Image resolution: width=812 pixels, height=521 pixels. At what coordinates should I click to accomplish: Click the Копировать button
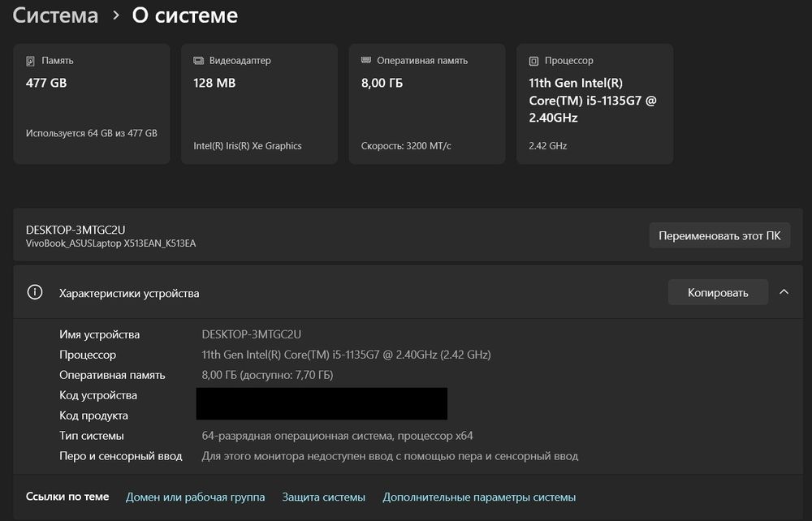(718, 292)
